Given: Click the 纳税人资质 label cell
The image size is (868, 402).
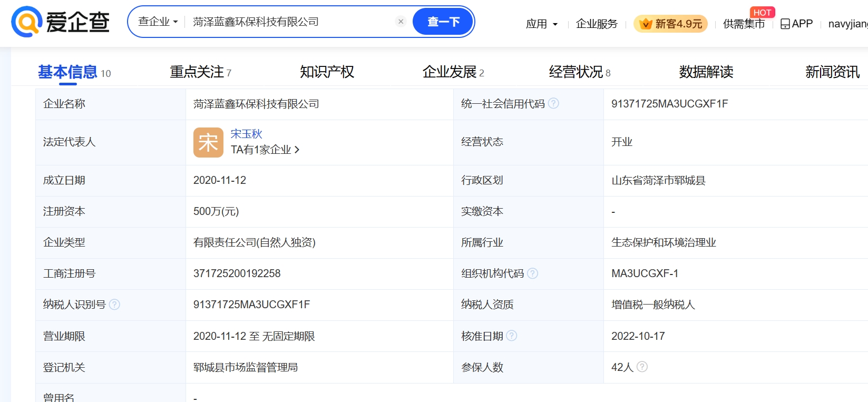Looking at the screenshot, I should tap(529, 305).
